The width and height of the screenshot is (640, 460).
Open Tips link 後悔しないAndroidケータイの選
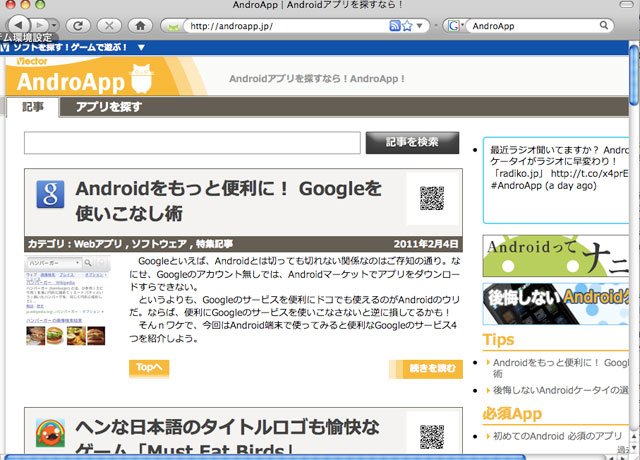(x=561, y=391)
